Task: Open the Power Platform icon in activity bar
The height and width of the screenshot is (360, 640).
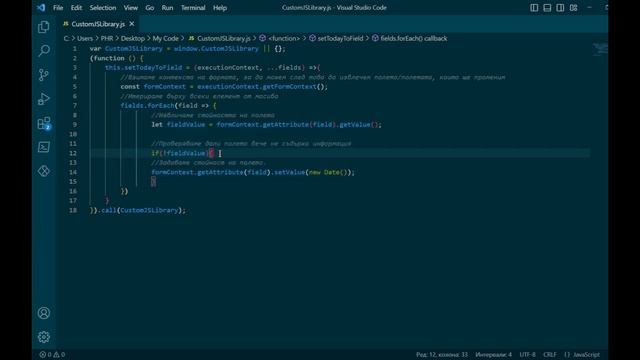Action: point(44,171)
